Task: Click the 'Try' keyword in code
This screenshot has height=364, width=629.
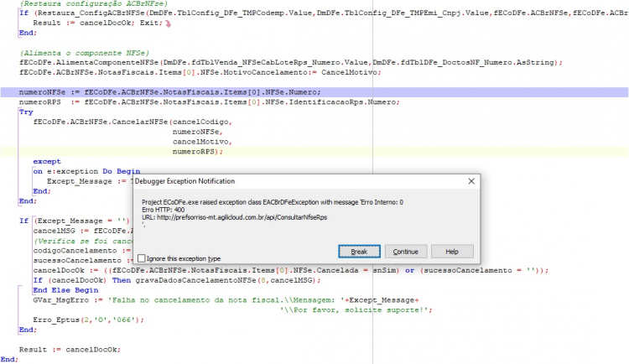Action: 26,112
